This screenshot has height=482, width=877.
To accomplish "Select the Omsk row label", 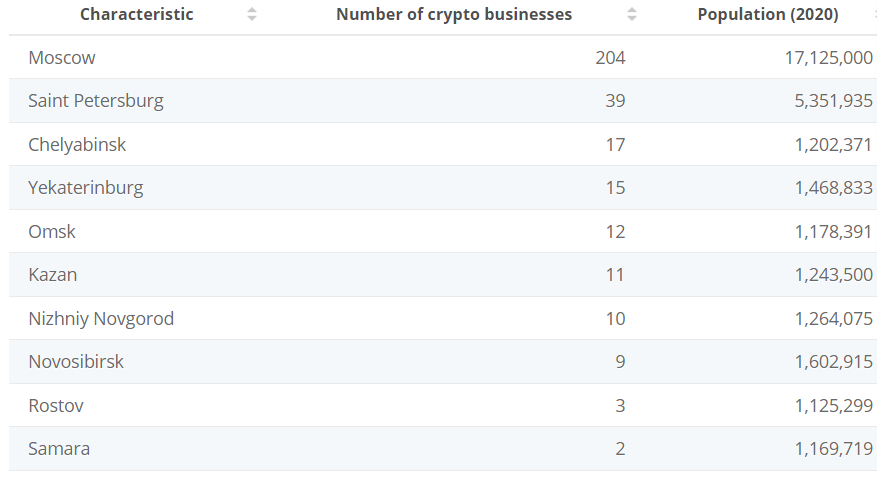I will pyautogui.click(x=51, y=231).
